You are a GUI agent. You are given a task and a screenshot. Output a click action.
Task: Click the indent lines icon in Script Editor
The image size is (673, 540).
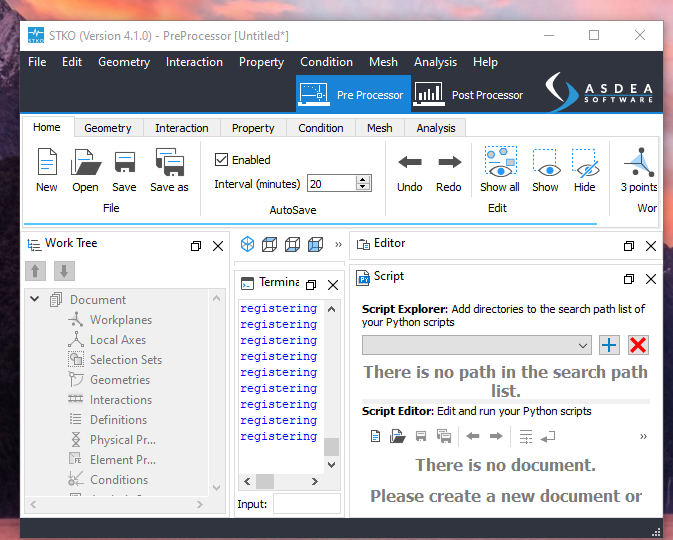click(x=526, y=437)
